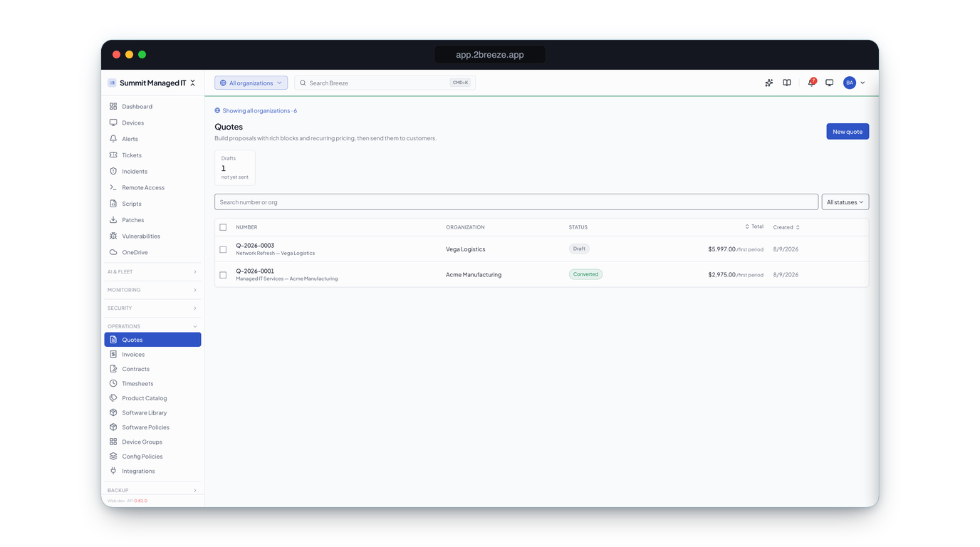Collapse the Operations sidebar section
This screenshot has width=980, height=547.
(x=152, y=326)
